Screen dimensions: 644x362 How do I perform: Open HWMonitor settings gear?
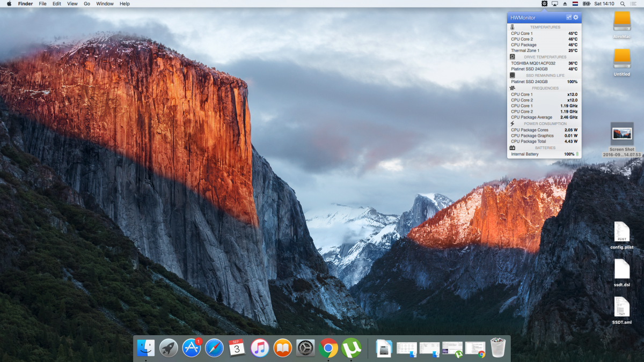pyautogui.click(x=576, y=18)
